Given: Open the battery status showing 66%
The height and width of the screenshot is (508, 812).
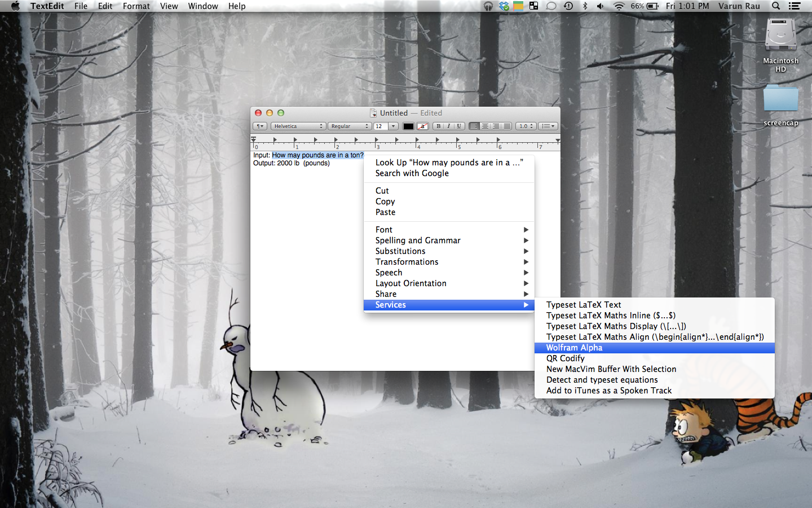Looking at the screenshot, I should pos(645,6).
